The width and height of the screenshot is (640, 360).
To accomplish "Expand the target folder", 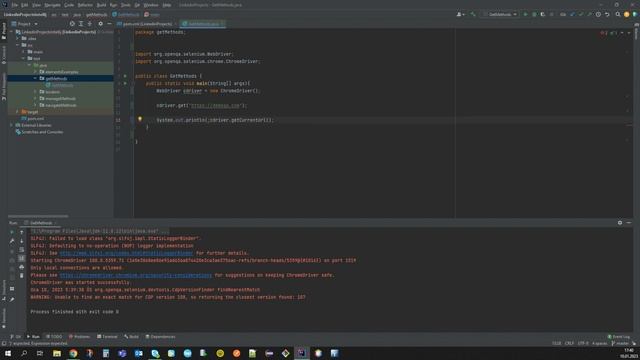I will (18, 111).
